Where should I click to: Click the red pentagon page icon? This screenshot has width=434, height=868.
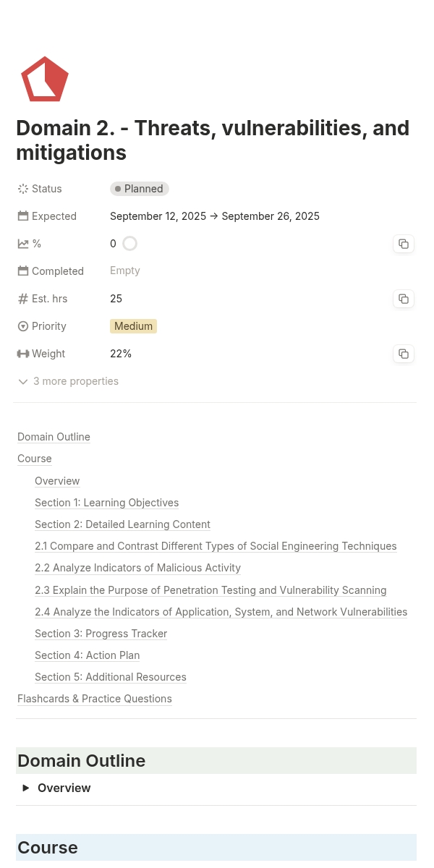[x=45, y=79]
